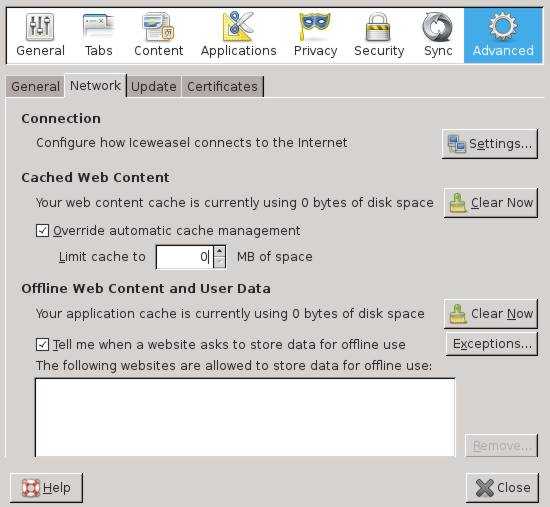The height and width of the screenshot is (507, 550).
Task: Open the offline data Exceptions dialog
Action: tap(492, 344)
